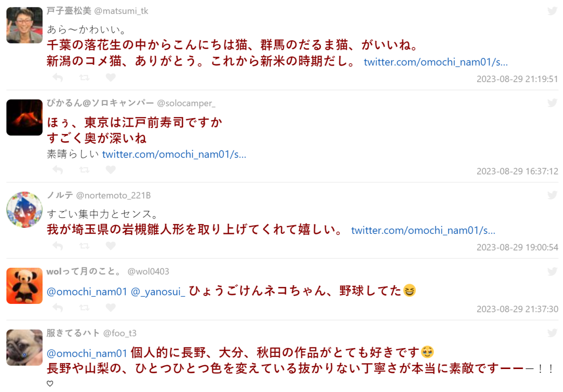Click the @_yanosui_ mention

point(158,292)
